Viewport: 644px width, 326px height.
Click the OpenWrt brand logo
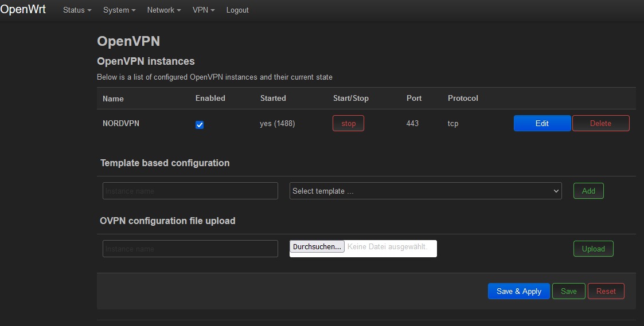23,9
